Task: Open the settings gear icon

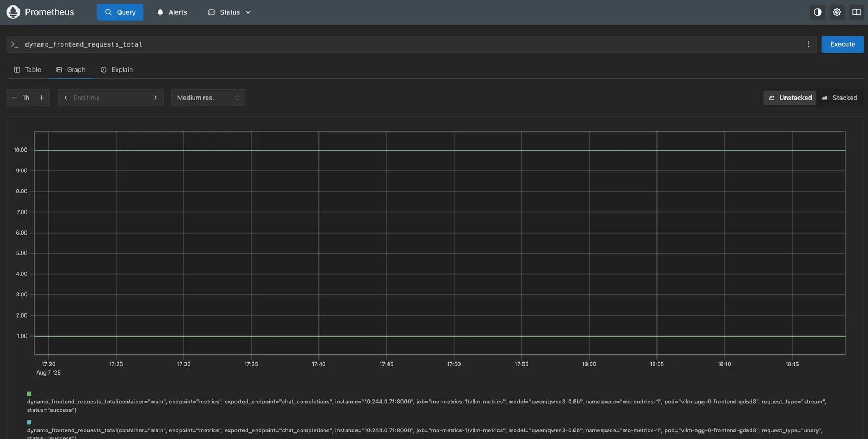Action: point(837,12)
